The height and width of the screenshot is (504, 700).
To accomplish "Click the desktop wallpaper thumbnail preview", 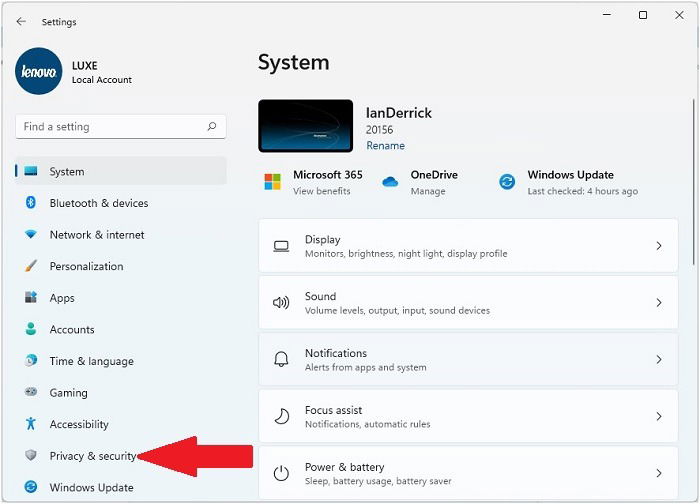I will [x=305, y=125].
